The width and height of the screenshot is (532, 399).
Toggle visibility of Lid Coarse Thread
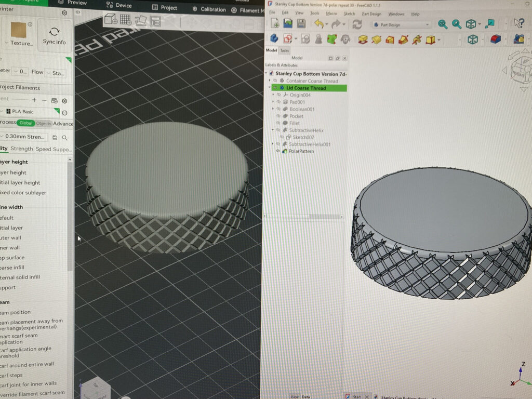(275, 87)
